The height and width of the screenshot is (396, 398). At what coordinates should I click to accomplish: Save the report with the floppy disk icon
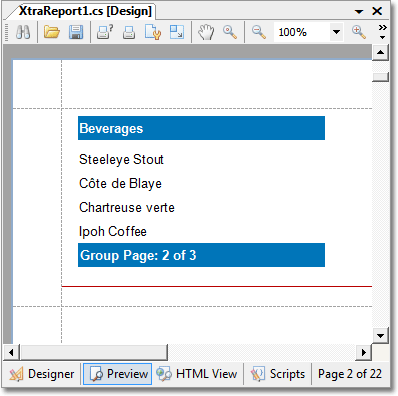point(76,32)
